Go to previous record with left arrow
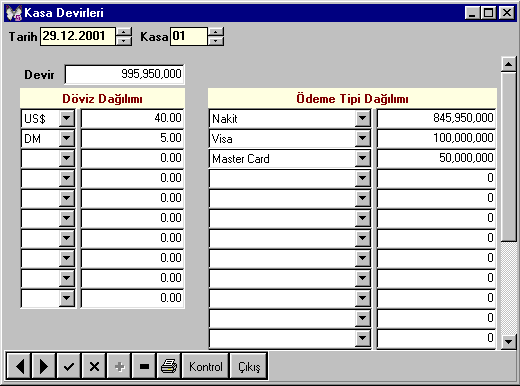The height and width of the screenshot is (386, 520). click(19, 367)
